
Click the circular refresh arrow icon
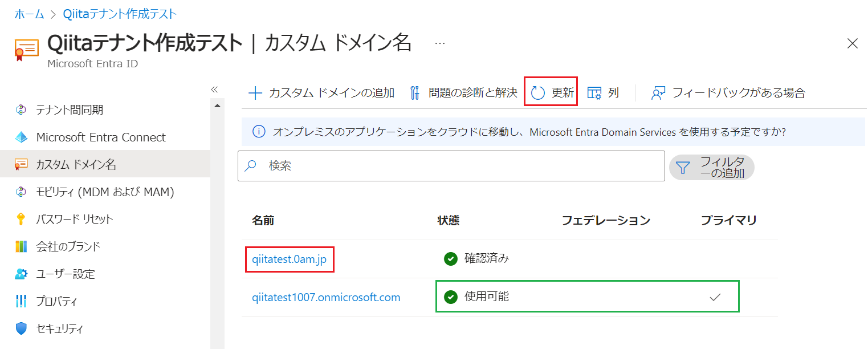(537, 93)
